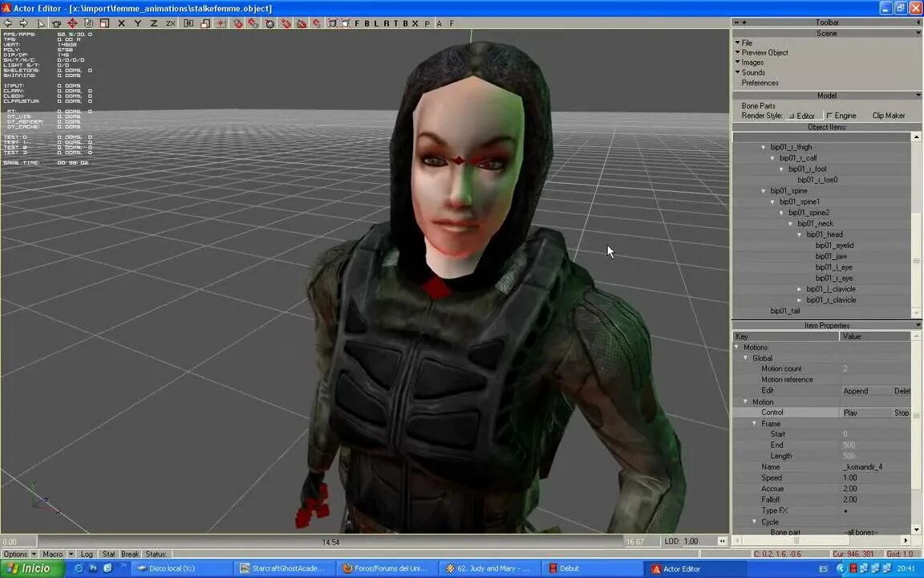Collapse the bip01_head tree node
This screenshot has height=578, width=924.
pyautogui.click(x=800, y=234)
